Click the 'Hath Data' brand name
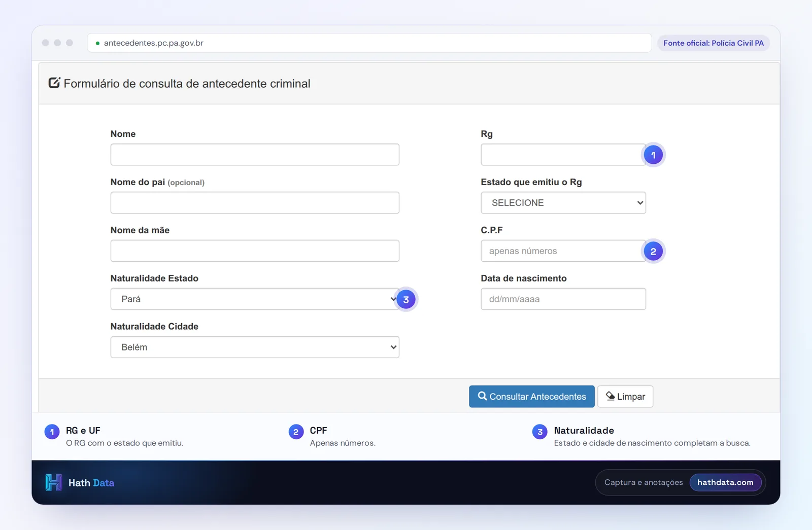The height and width of the screenshot is (530, 812). [x=91, y=483]
